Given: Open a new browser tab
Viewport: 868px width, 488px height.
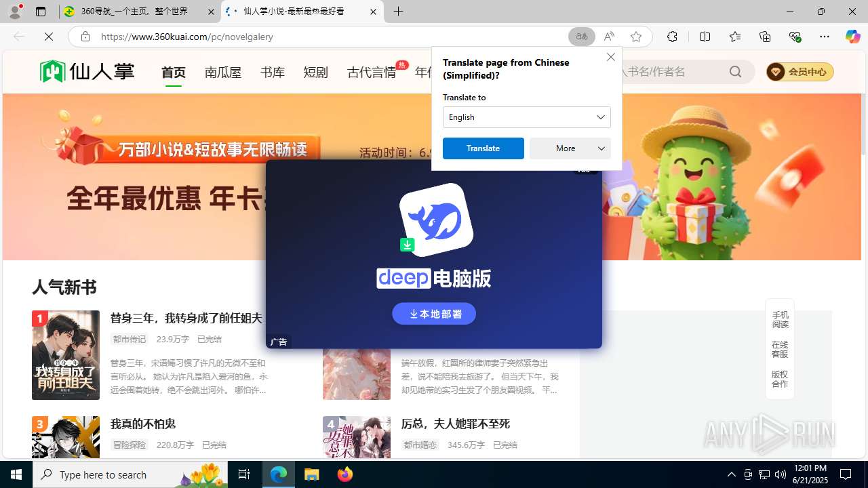Looking at the screenshot, I should 399,12.
